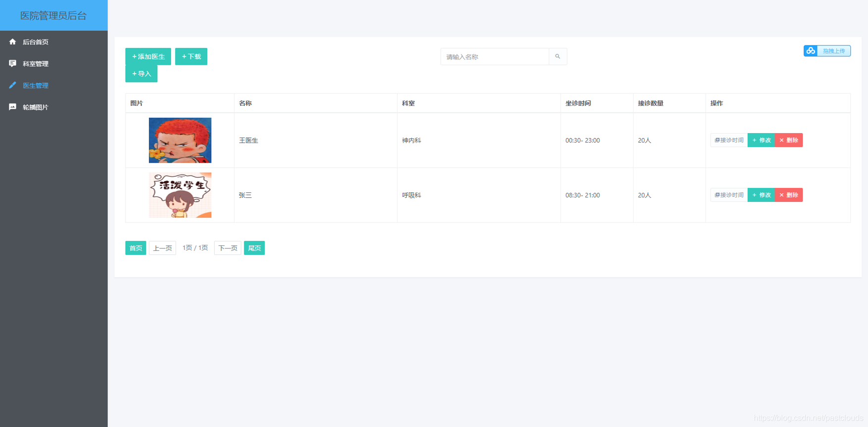Click the 下载 button

pos(191,56)
